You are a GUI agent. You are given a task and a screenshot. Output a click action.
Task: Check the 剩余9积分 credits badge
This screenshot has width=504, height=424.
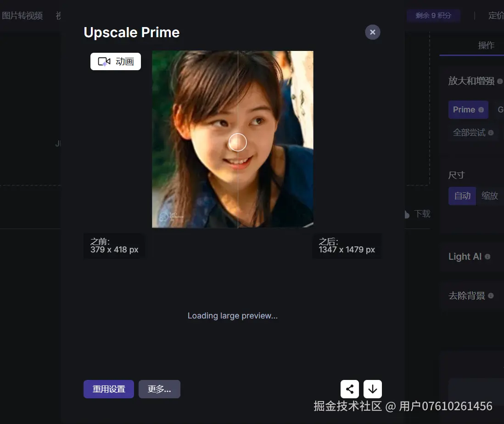pyautogui.click(x=433, y=15)
